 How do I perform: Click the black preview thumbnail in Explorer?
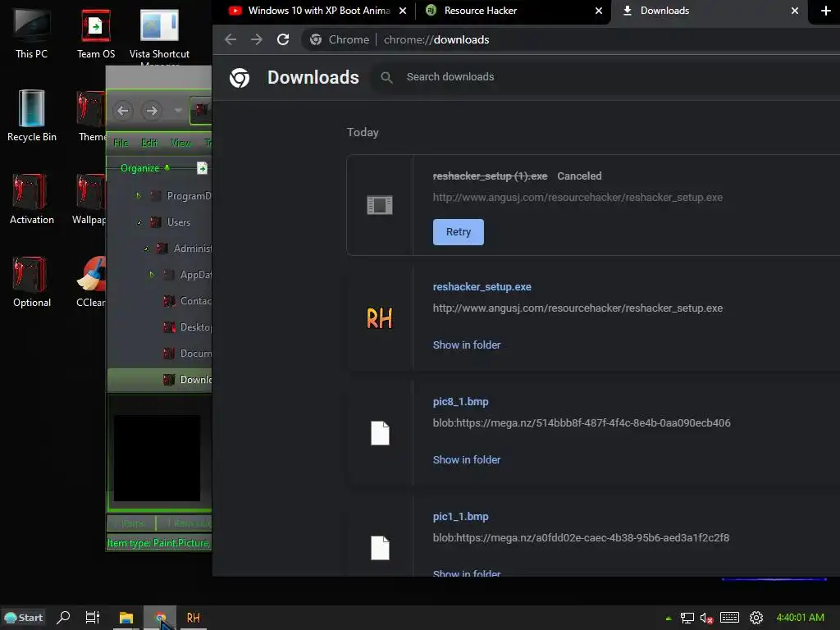point(157,458)
